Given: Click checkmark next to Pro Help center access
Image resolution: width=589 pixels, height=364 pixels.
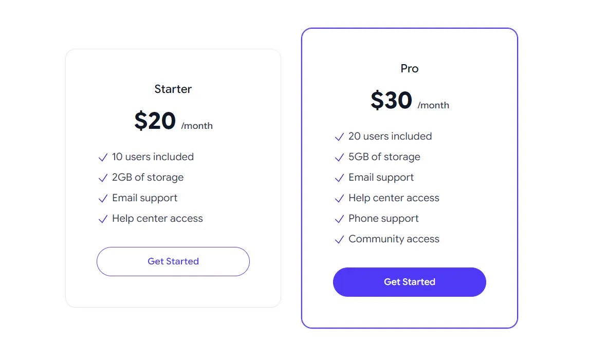Looking at the screenshot, I should coord(339,199).
